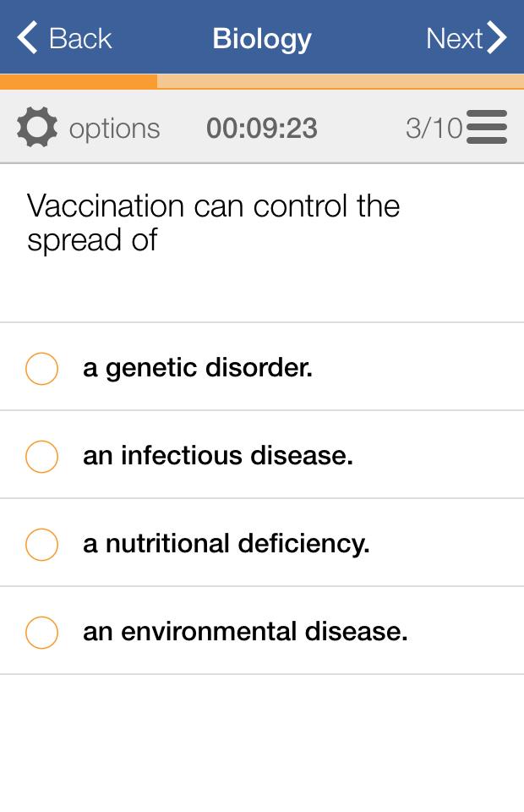
Task: Open the hamburger question list menu
Action: pos(487,128)
